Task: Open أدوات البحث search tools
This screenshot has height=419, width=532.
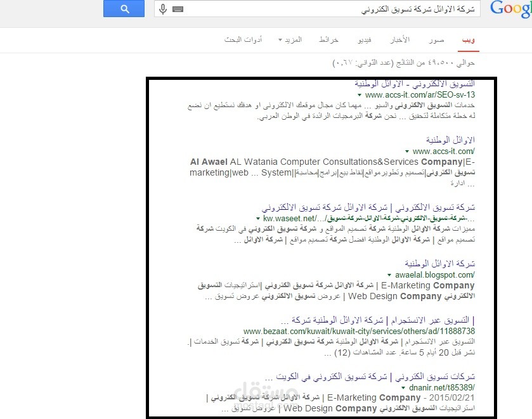Action: (x=243, y=40)
